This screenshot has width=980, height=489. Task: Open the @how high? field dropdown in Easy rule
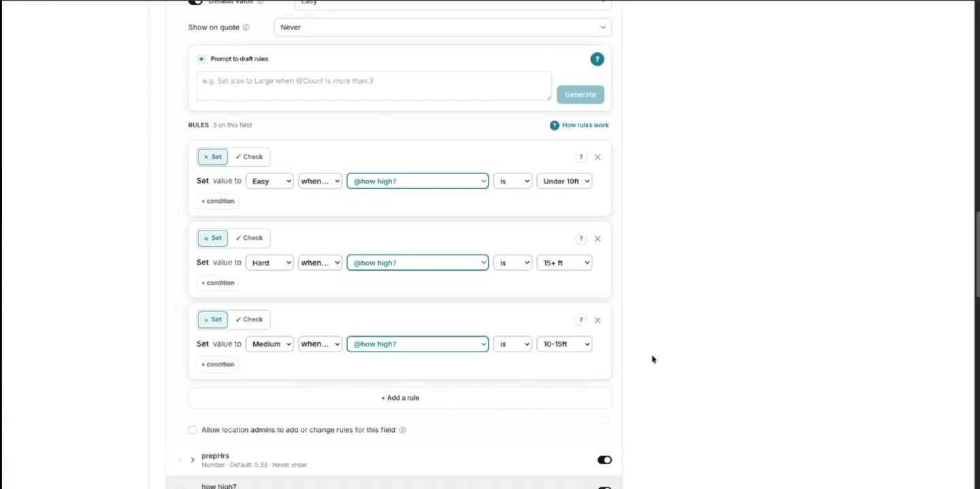coord(418,181)
